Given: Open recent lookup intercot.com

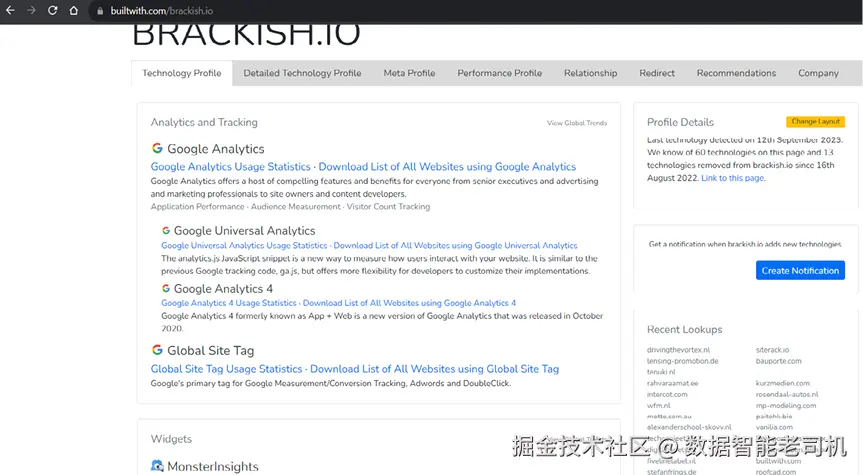Looking at the screenshot, I should coord(667,394).
